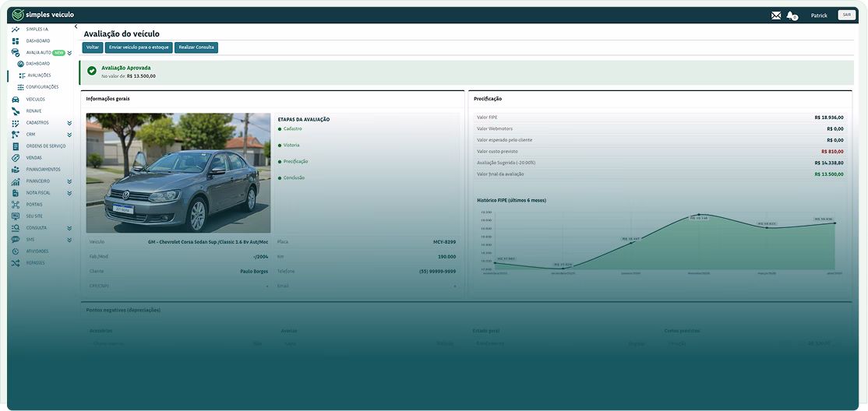Click the Valor custo previsto R$ 810,00

click(x=833, y=151)
